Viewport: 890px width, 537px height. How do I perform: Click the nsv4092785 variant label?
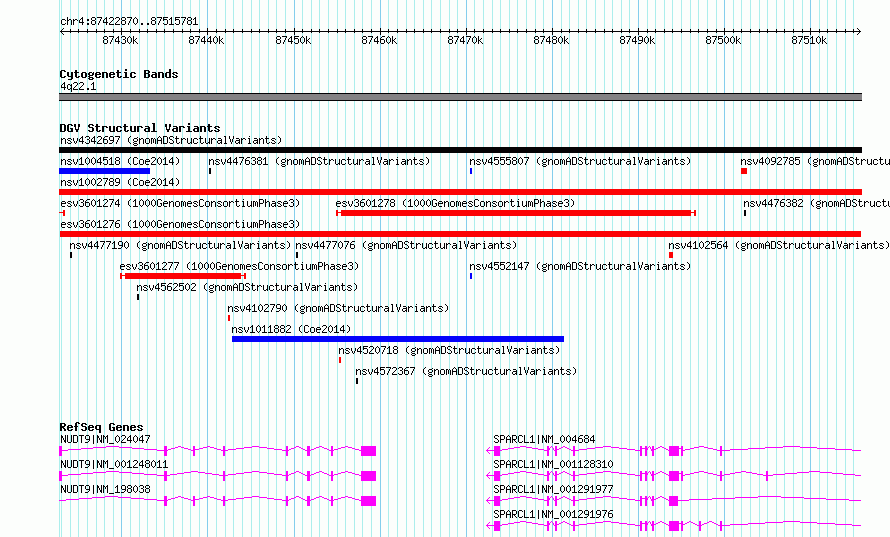(x=815, y=161)
